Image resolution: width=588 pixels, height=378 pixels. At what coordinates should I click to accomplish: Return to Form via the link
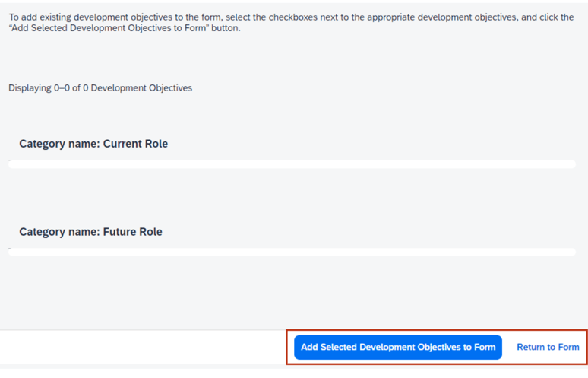point(548,347)
